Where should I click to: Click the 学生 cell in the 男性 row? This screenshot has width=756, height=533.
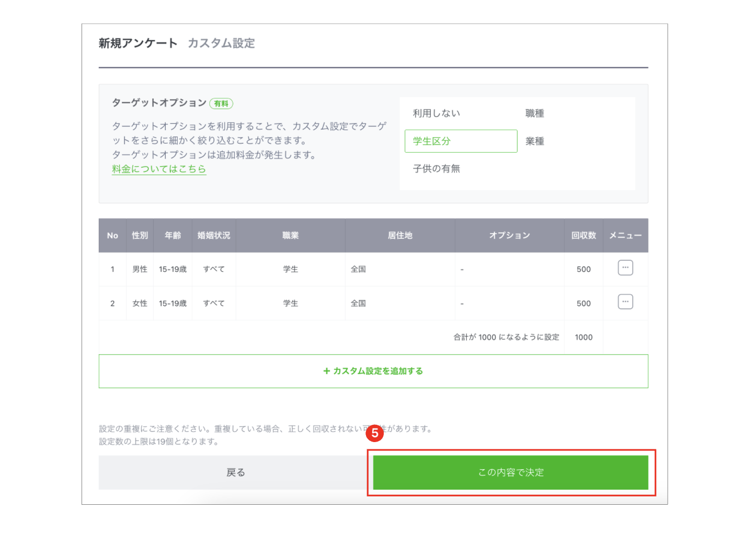[290, 269]
